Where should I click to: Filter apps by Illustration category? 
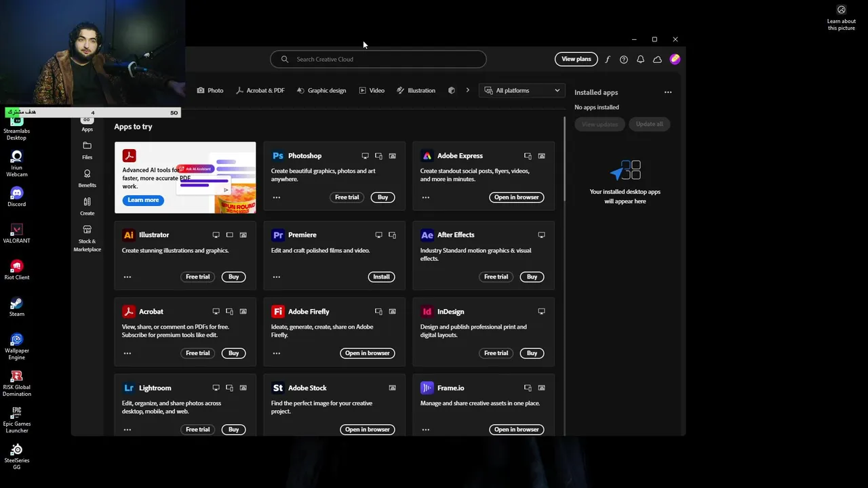pyautogui.click(x=416, y=90)
